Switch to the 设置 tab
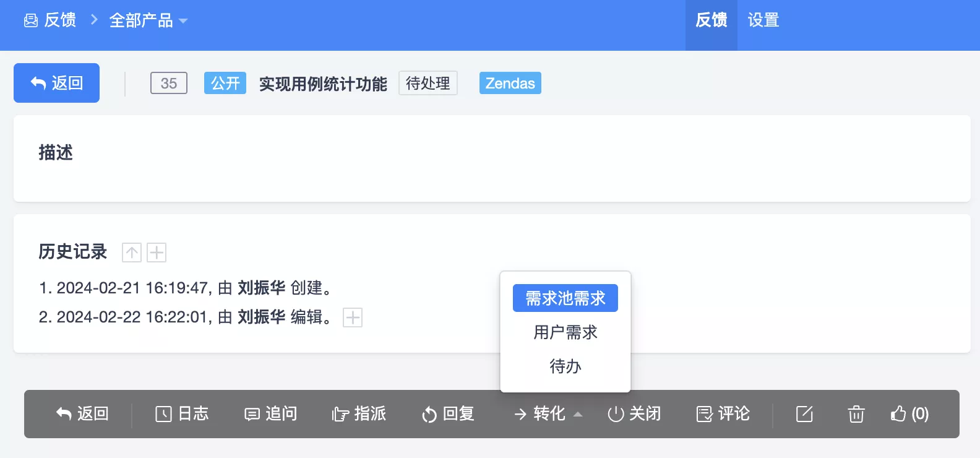Screen dimensions: 980x458 click(763, 20)
